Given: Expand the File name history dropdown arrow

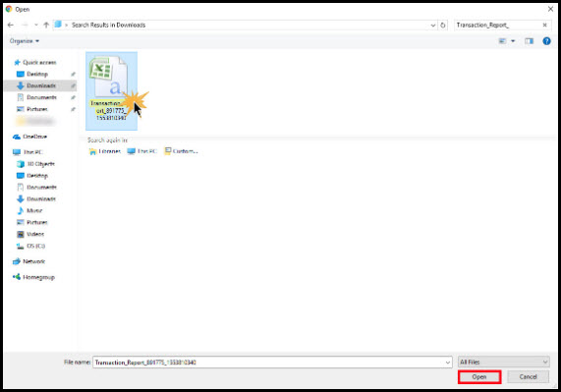Looking at the screenshot, I should pyautogui.click(x=448, y=363).
